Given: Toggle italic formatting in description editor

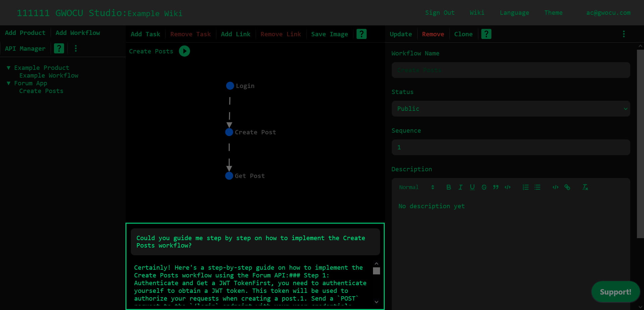Looking at the screenshot, I should [x=461, y=187].
